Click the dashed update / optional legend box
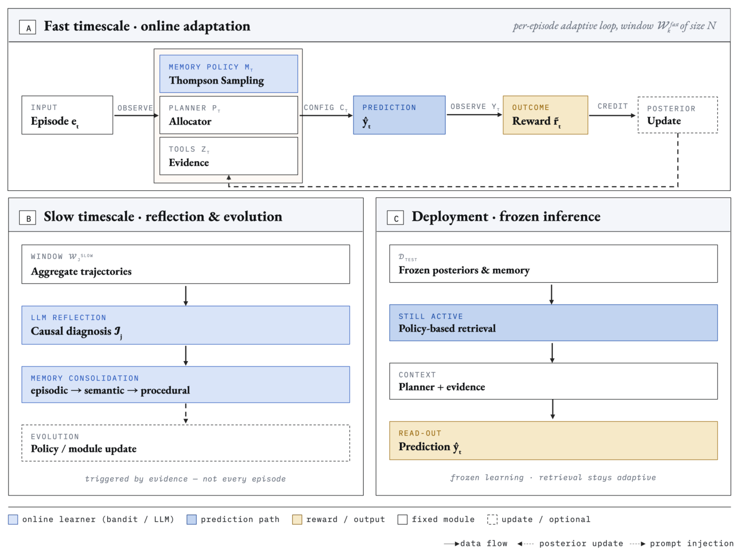 [492, 519]
